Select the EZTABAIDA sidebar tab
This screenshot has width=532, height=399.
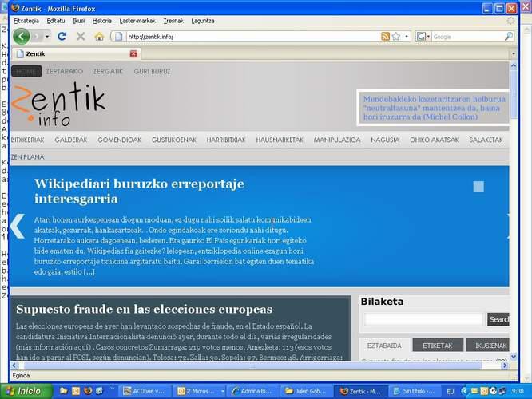[384, 346]
